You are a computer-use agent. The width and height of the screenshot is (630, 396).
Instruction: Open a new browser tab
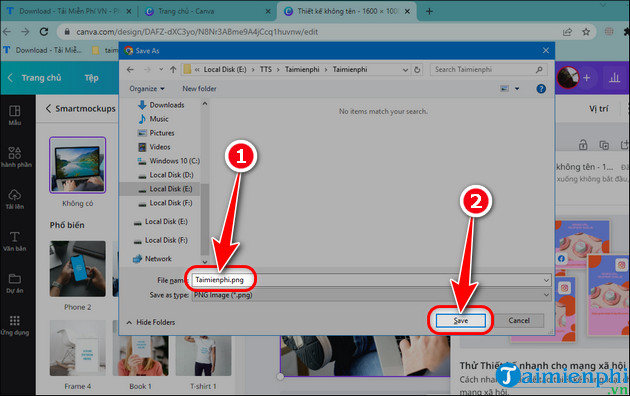[x=429, y=11]
